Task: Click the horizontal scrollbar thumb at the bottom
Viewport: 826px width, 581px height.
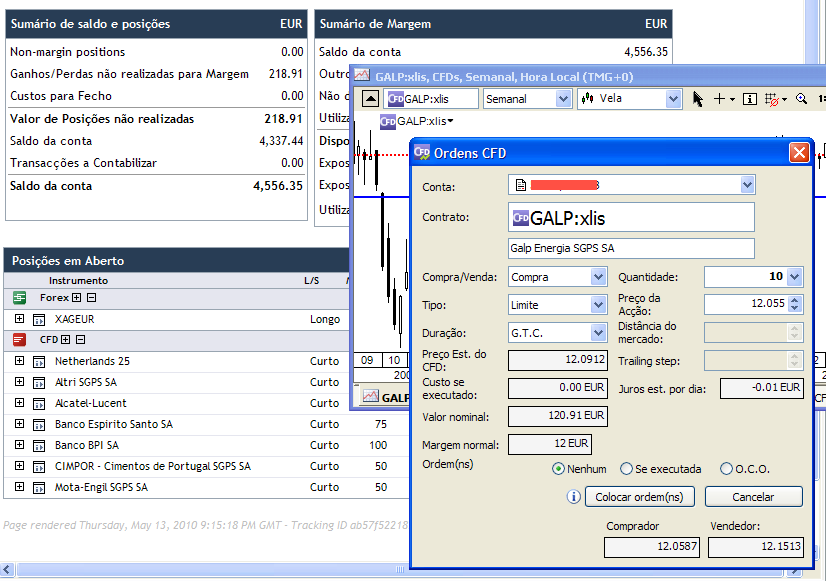Action: [399, 569]
